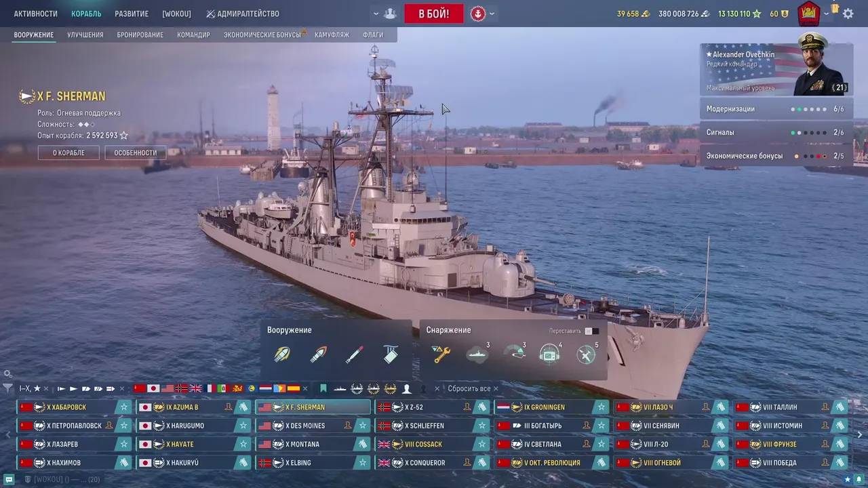Toggle favorite star for Х Хабаровск
Viewport: 868px width, 488px height.
pyautogui.click(x=123, y=407)
